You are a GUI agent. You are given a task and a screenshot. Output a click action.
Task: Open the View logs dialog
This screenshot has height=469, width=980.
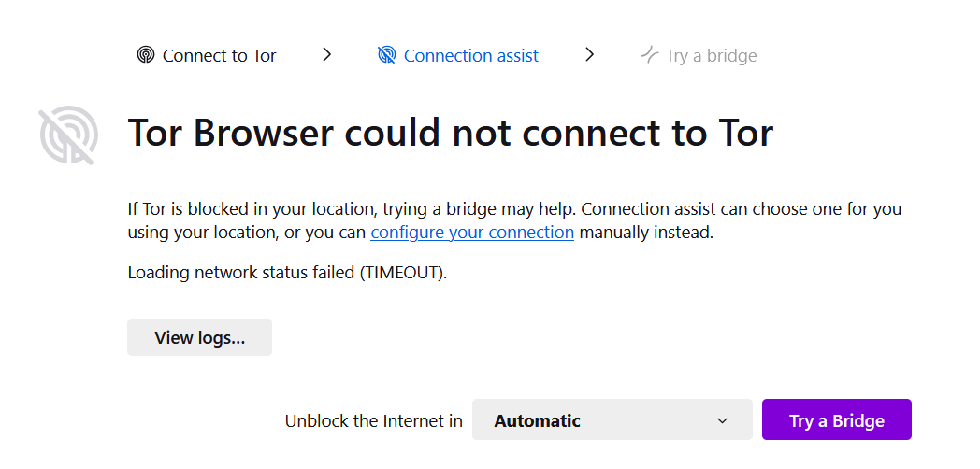[199, 337]
